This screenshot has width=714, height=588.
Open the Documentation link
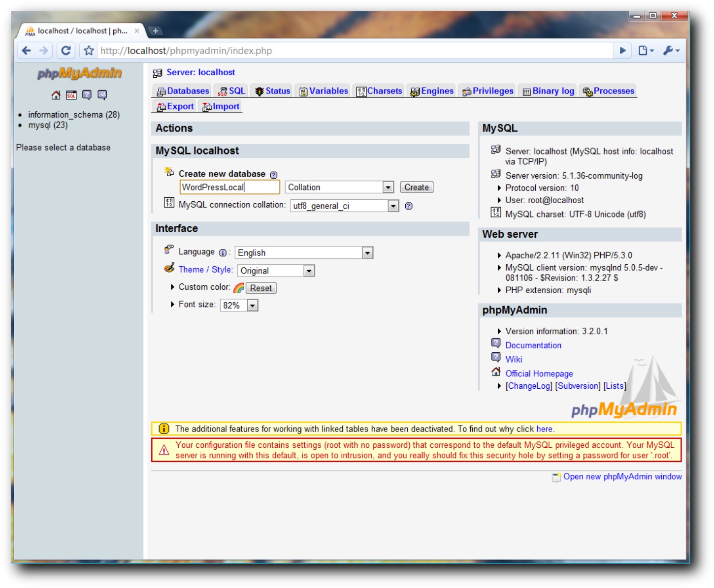coord(533,345)
